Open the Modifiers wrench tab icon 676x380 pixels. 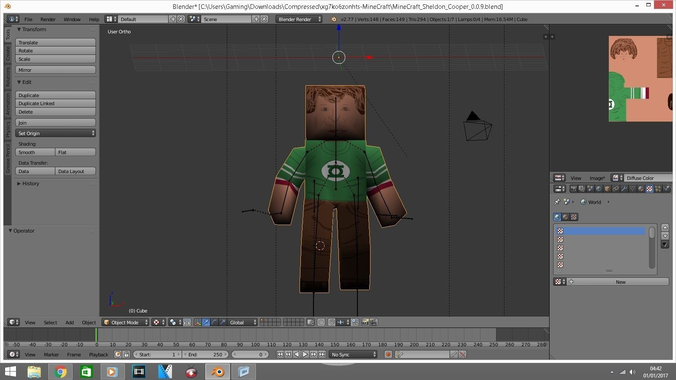coord(624,188)
